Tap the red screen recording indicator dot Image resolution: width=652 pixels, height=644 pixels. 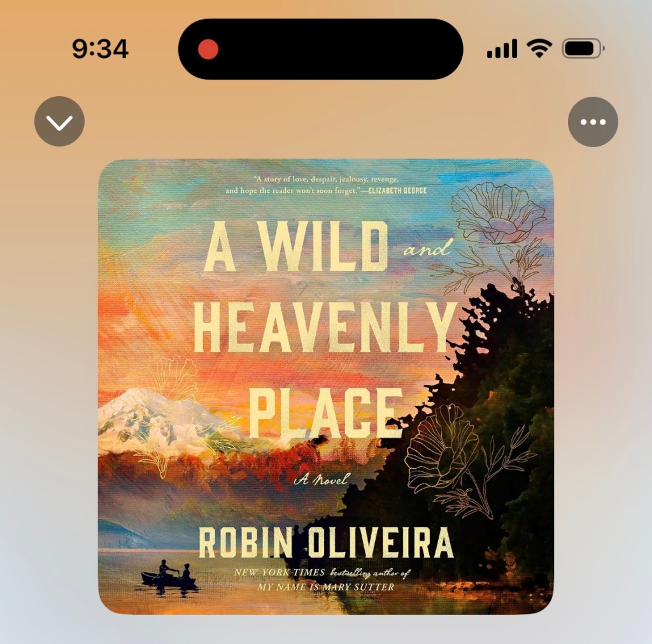coord(208,49)
